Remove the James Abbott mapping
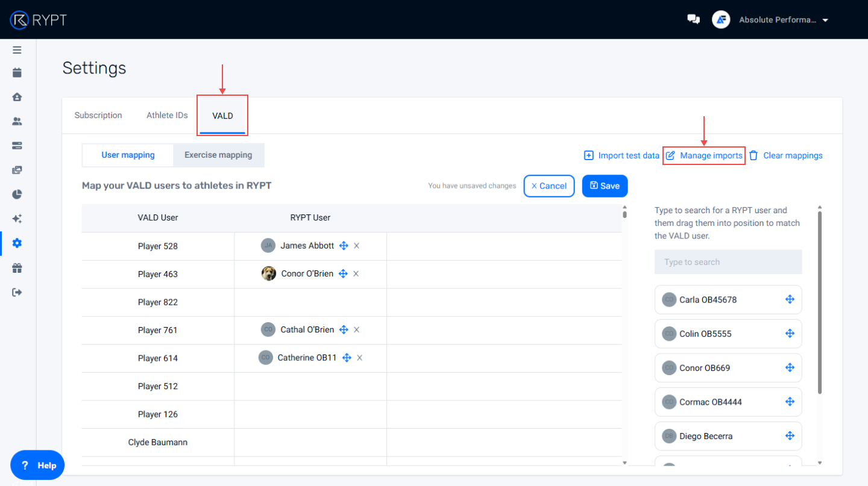 [356, 246]
